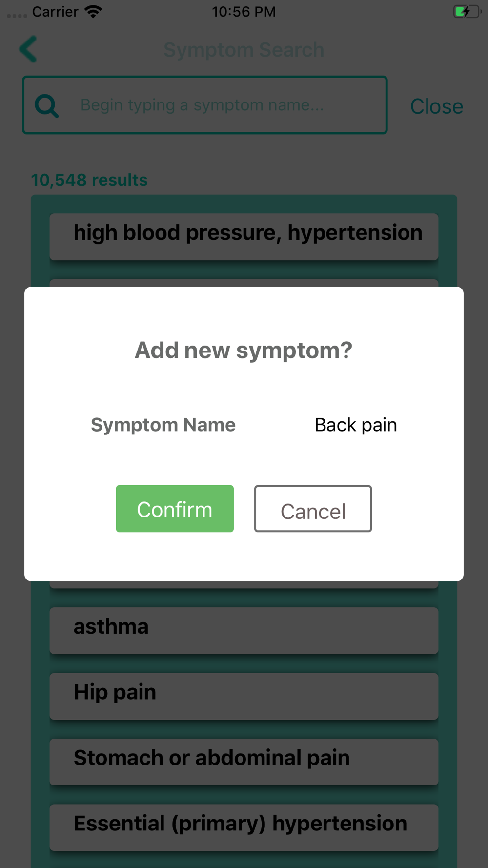Select the Hip pain result
The height and width of the screenshot is (868, 488).
(x=244, y=696)
